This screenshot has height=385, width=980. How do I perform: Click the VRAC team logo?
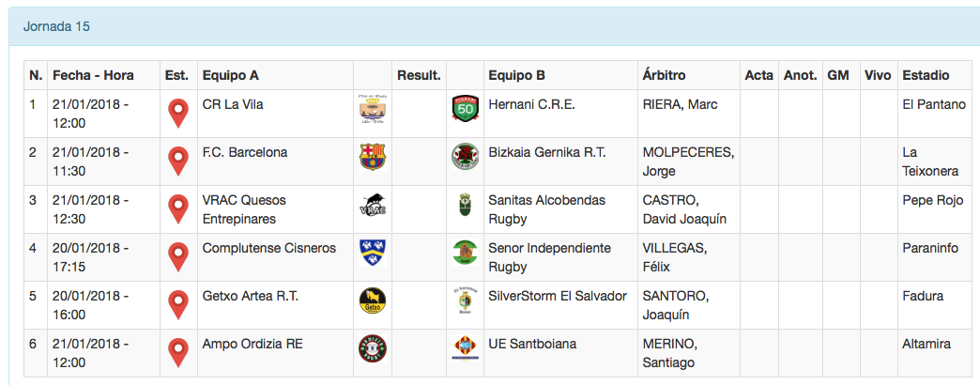point(373,205)
